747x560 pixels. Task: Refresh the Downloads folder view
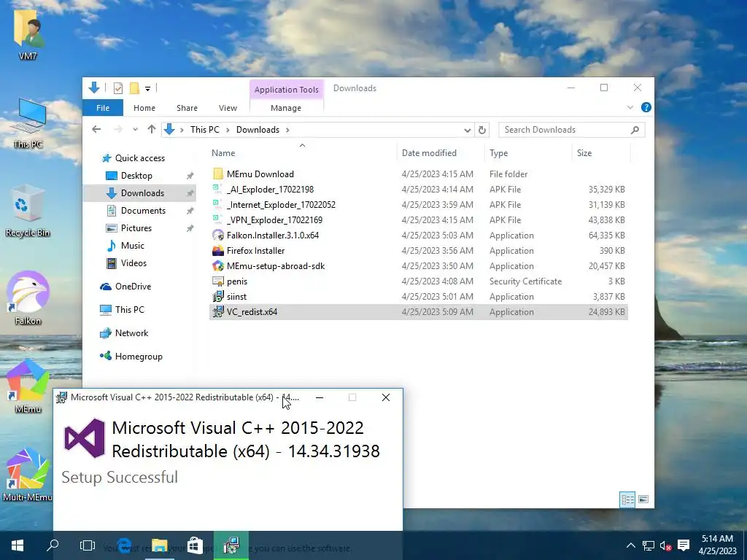482,130
